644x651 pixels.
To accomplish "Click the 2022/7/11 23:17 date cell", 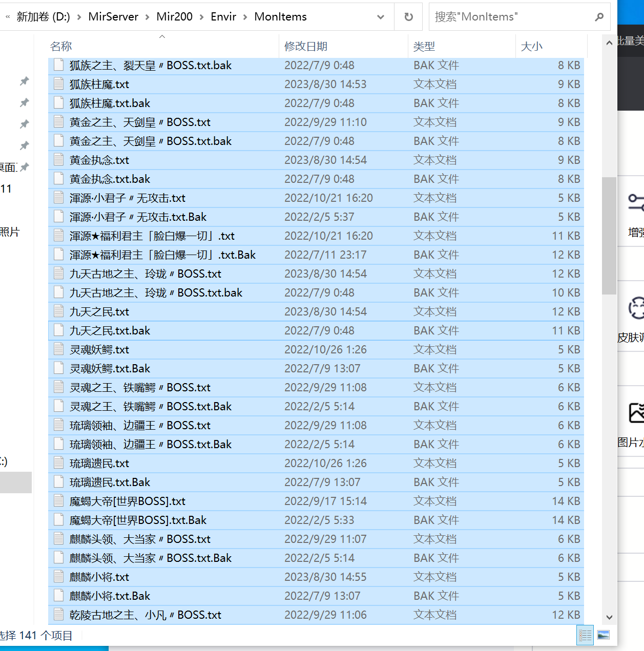I will point(325,255).
